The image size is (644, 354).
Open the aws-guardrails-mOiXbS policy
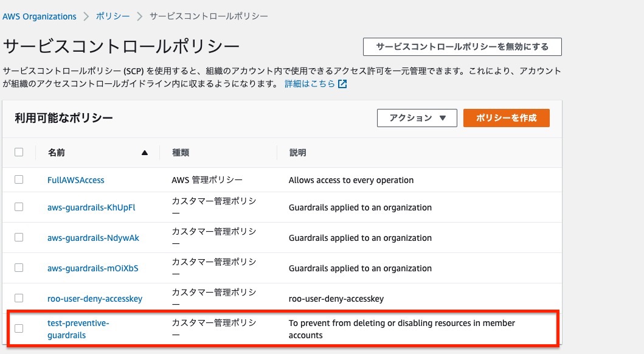(92, 268)
